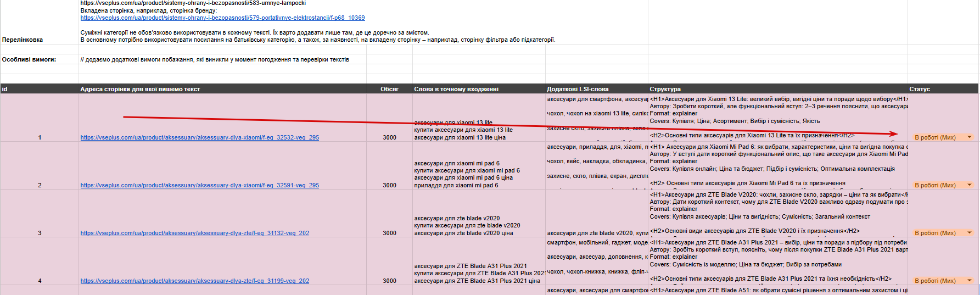Select structure cell '<H1>Аксесуари для ZTE Blade A31 Plus 2021'
980x295 pixels.
coord(778,261)
